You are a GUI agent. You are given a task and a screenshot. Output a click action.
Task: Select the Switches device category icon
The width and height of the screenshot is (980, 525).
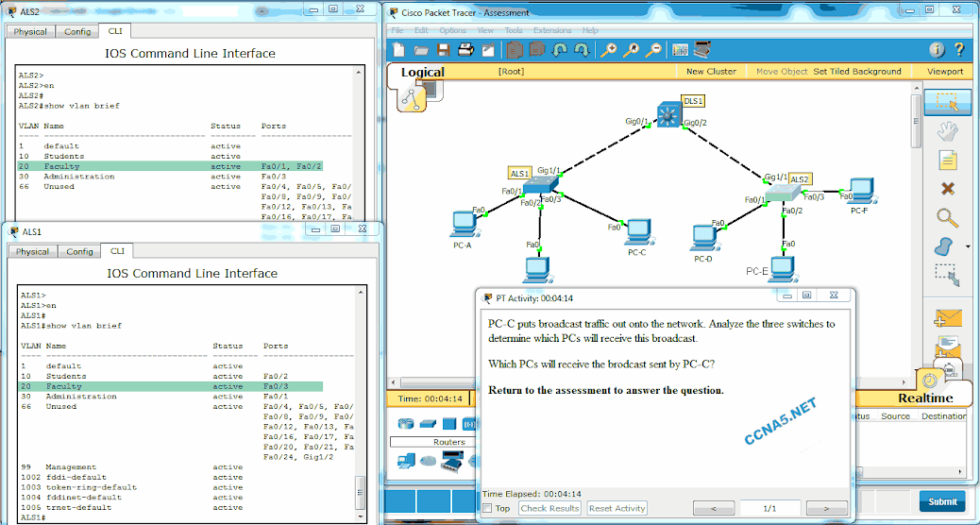click(428, 424)
